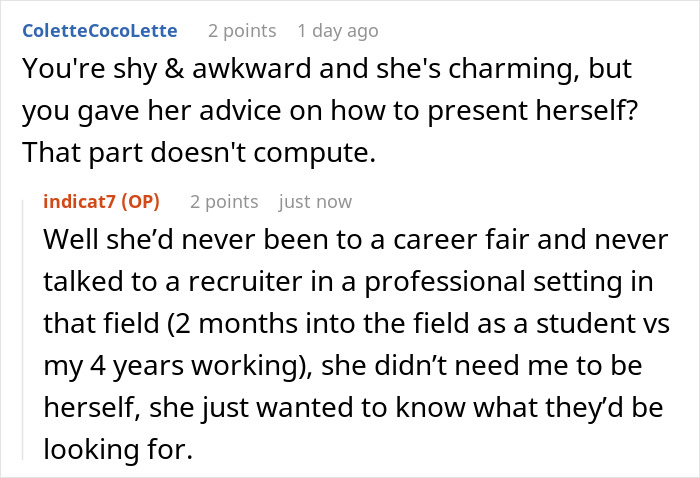Click the '1 day ago' timestamp
The image size is (700, 478).
(337, 30)
